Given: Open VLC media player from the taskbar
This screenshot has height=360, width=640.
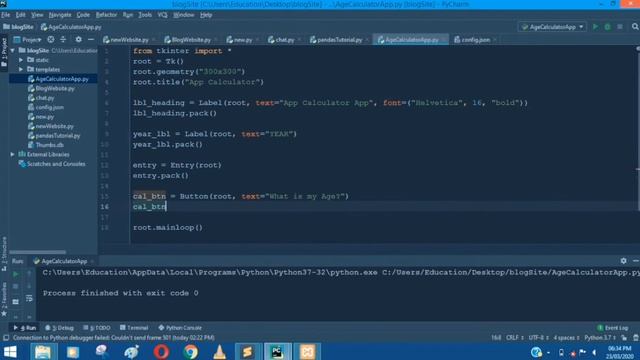Looking at the screenshot, I should click(220, 352).
